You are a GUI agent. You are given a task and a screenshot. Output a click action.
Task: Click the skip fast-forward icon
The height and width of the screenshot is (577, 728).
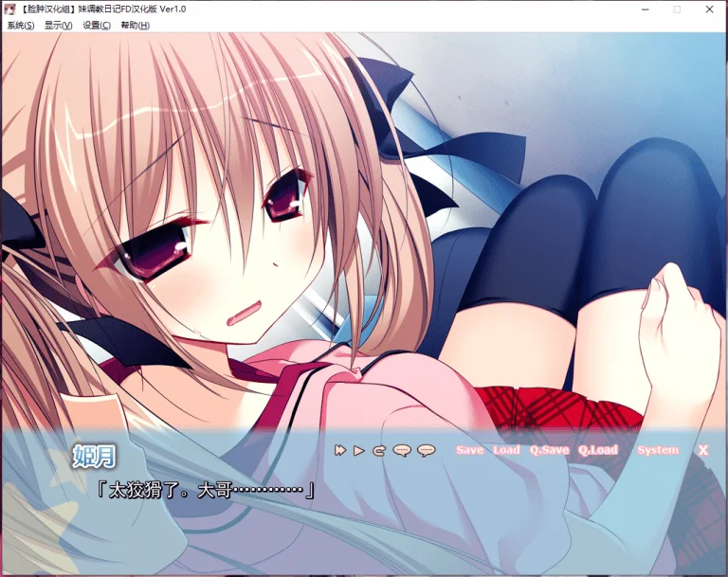click(340, 451)
